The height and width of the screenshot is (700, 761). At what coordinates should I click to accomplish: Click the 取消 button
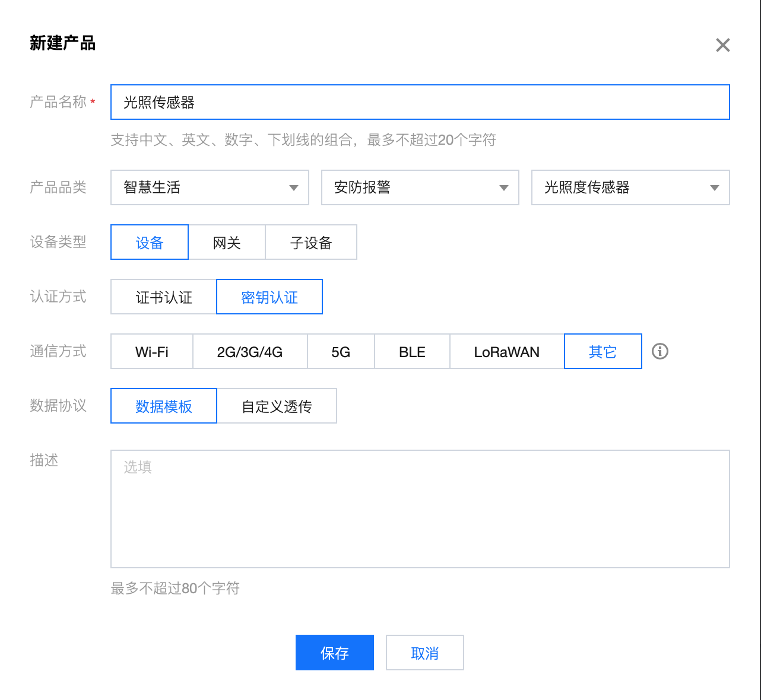pos(424,653)
